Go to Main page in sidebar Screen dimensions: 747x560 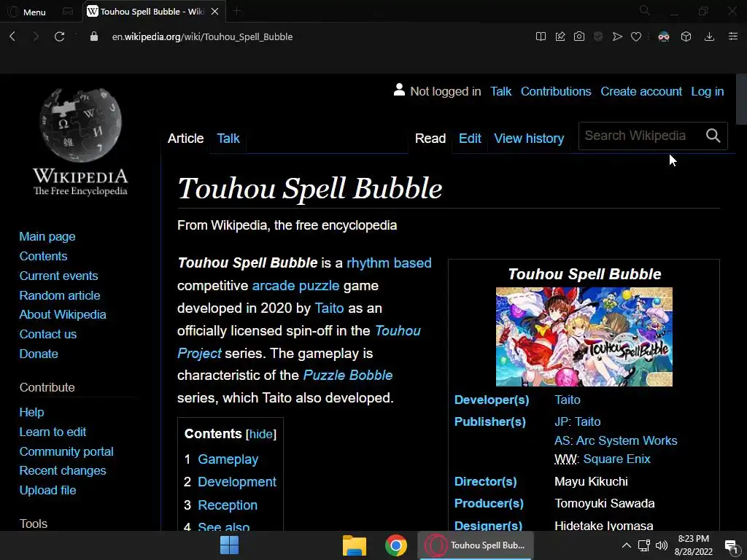coord(47,237)
